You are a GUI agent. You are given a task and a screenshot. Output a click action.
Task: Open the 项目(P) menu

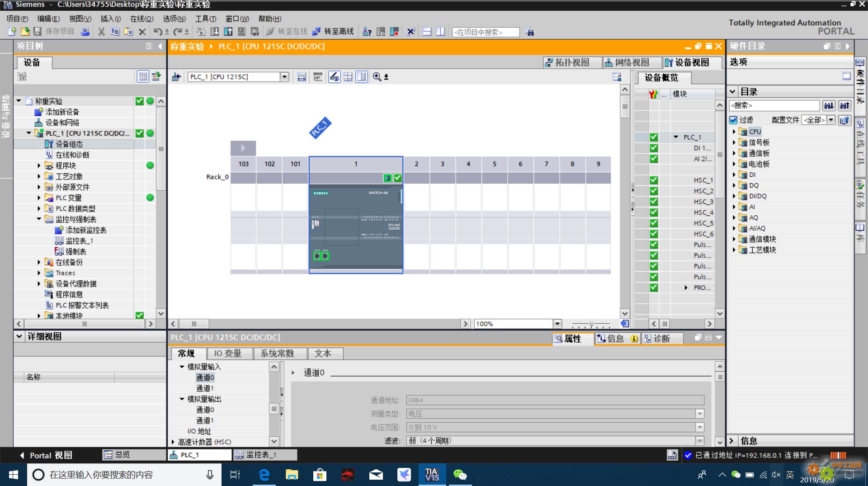pyautogui.click(x=17, y=19)
